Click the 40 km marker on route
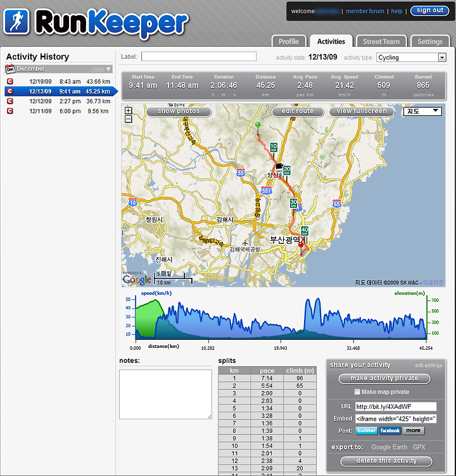This screenshot has width=456, height=476. (305, 231)
